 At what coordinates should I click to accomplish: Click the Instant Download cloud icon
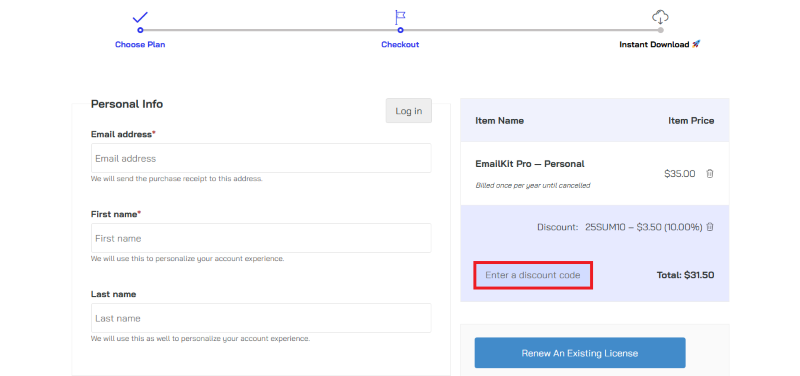[660, 18]
